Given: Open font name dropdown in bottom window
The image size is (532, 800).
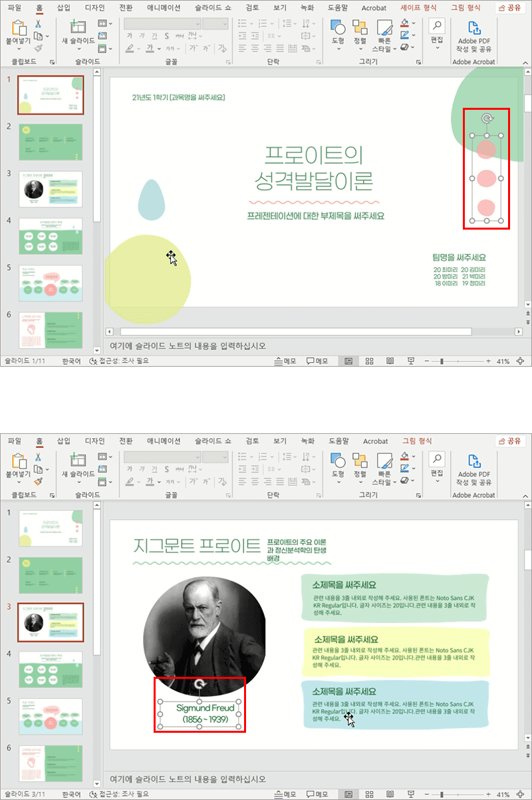Looking at the screenshot, I should point(197,457).
